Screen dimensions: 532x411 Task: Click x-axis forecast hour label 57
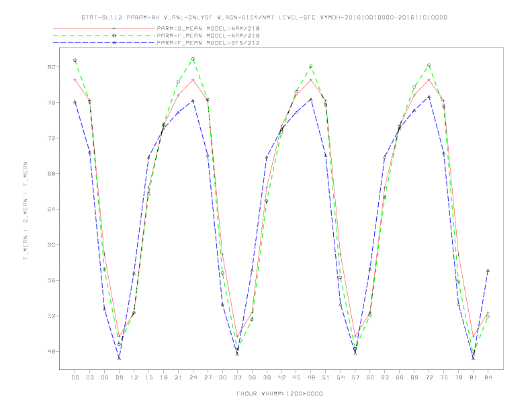tap(355, 377)
